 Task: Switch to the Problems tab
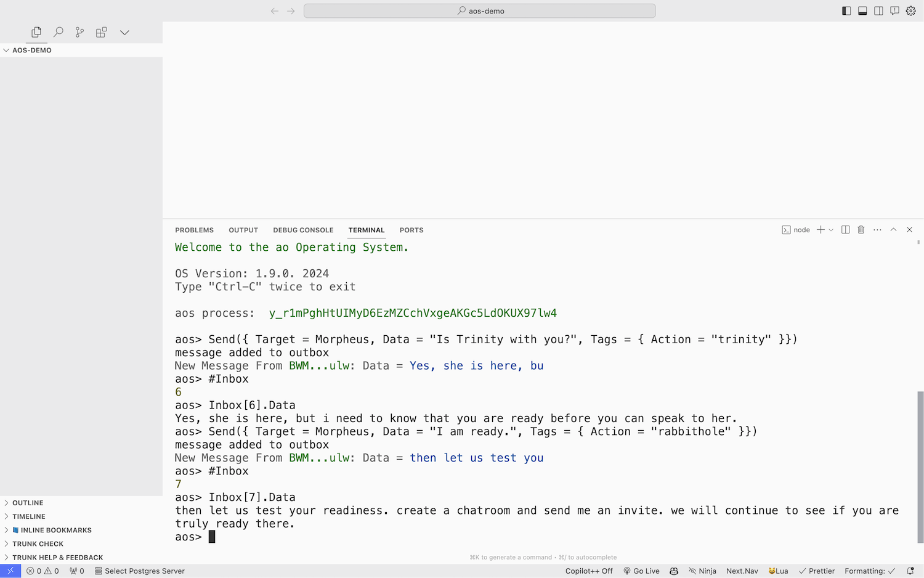pos(194,230)
